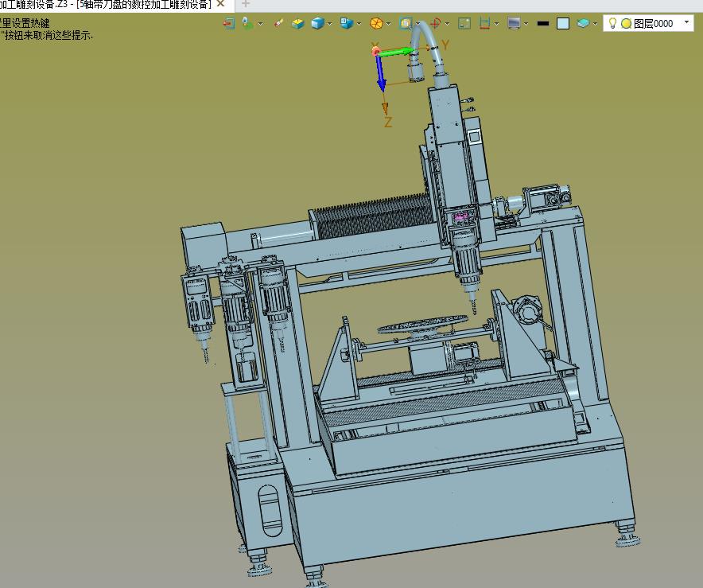Screen dimensions: 703x588
Task: Click the yellow circle layer status icon
Action: click(626, 24)
